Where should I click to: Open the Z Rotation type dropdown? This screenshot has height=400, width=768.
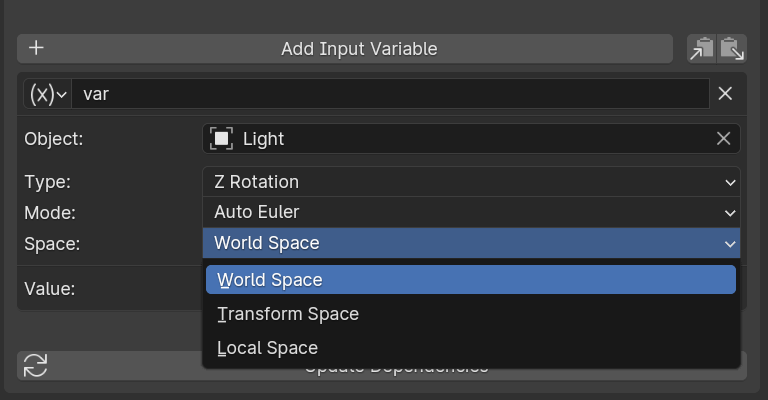point(470,182)
